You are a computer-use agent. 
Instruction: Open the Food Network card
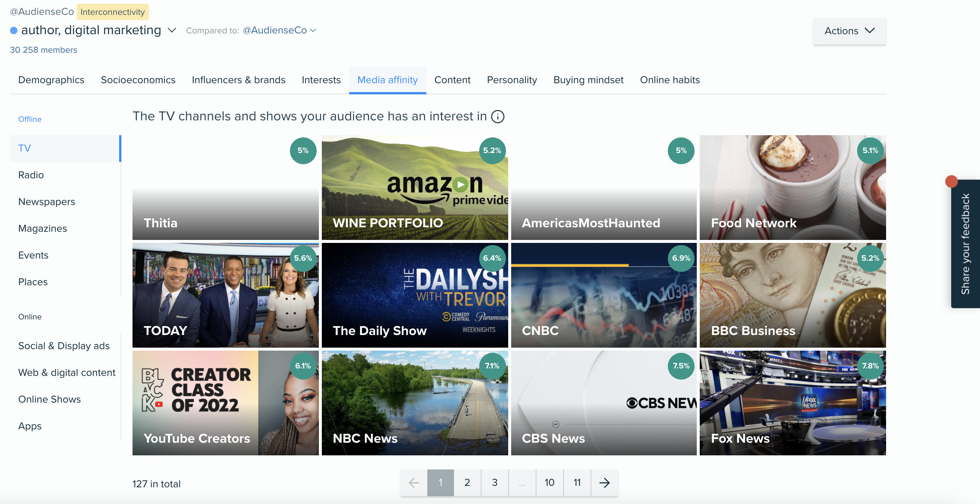(x=793, y=187)
